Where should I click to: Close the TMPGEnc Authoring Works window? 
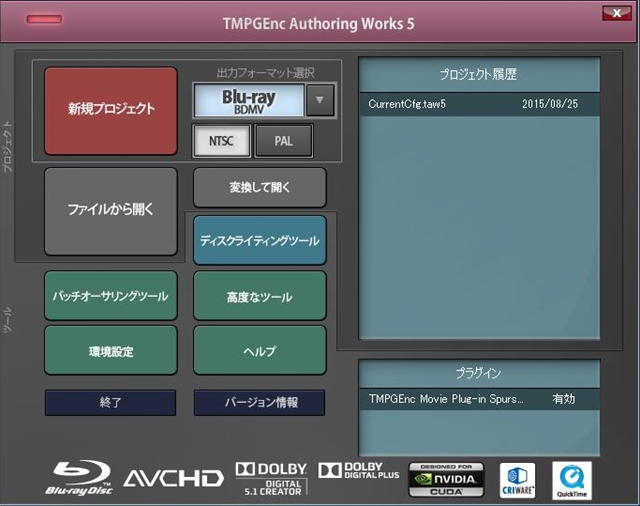(617, 13)
